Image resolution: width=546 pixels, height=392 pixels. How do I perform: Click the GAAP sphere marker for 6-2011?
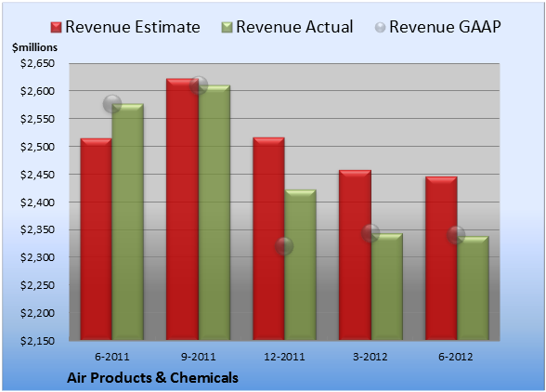click(112, 104)
